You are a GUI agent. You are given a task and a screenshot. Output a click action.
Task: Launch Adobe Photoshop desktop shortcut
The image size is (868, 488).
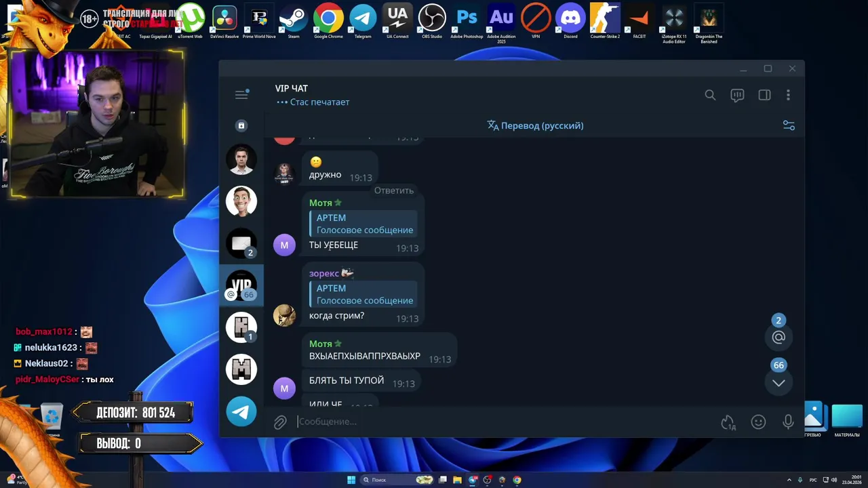467,21
